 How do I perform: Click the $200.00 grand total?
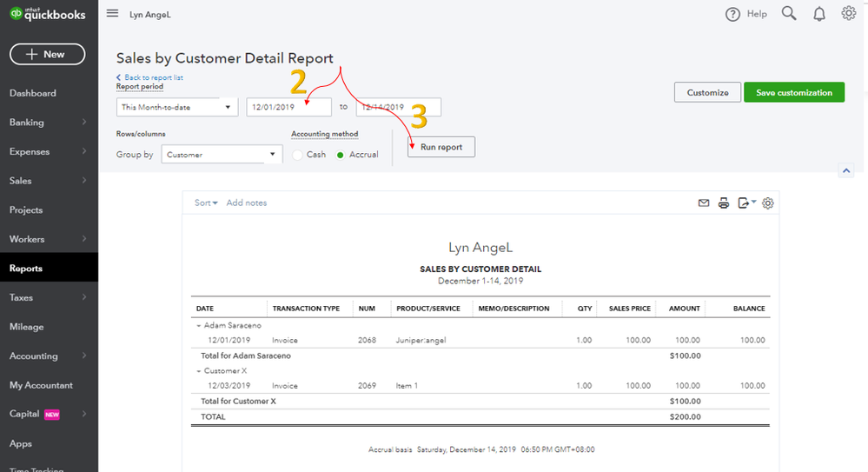pos(685,416)
